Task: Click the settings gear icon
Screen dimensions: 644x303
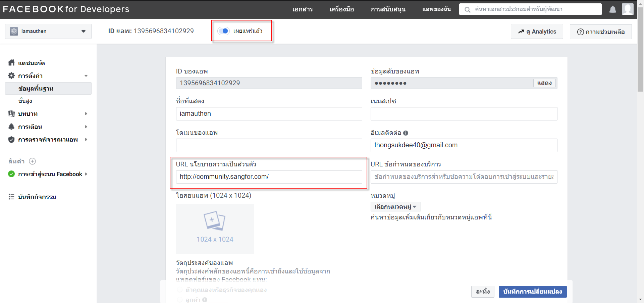Action: click(11, 75)
